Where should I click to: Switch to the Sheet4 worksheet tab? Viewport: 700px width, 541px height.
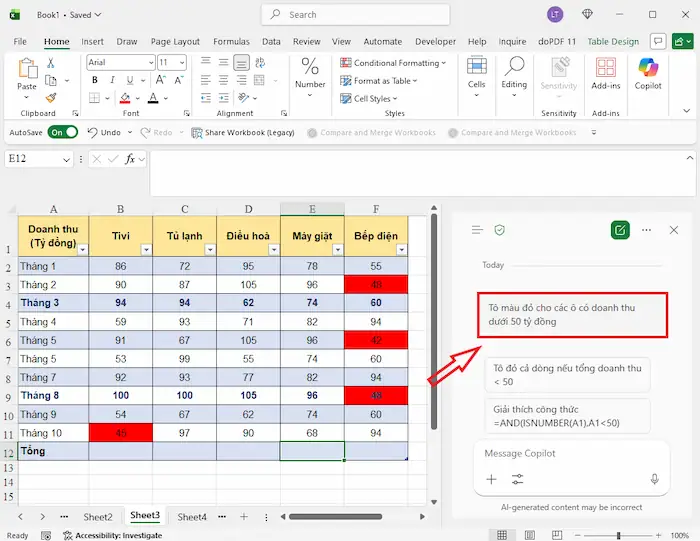click(x=192, y=517)
